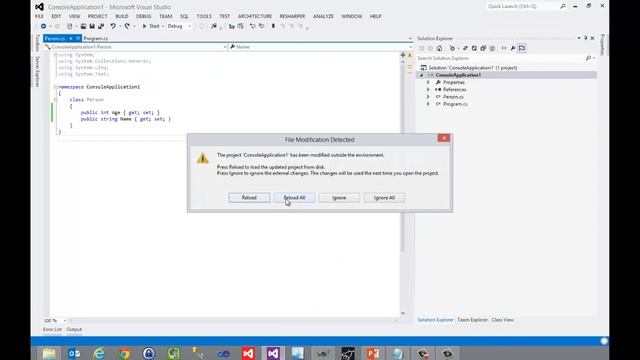Open the ConsoleApplication1.Person class dropdown

click(x=136, y=47)
